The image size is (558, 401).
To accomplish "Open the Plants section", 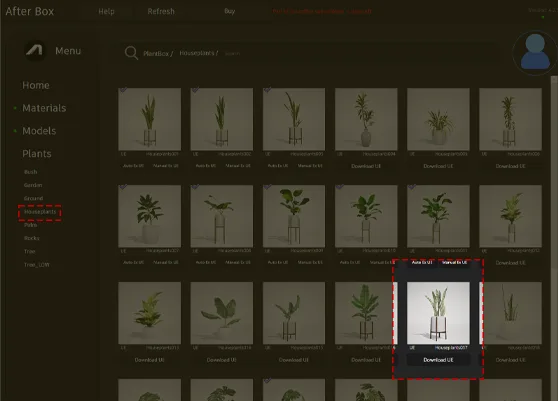I will [37, 154].
